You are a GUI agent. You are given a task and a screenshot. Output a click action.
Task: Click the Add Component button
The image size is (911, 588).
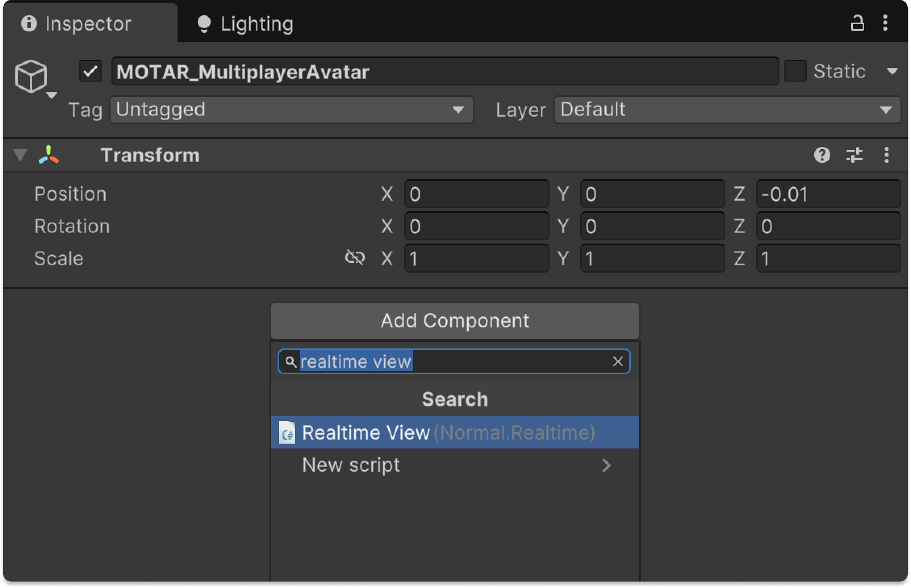(455, 321)
